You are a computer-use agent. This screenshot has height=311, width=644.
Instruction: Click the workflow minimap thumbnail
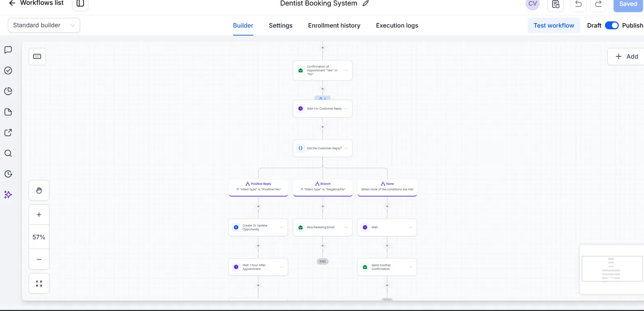point(612,269)
